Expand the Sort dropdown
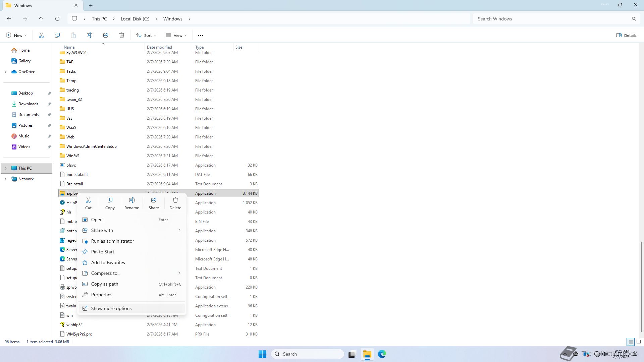Screen dimensions: 644x362 click(x=146, y=35)
